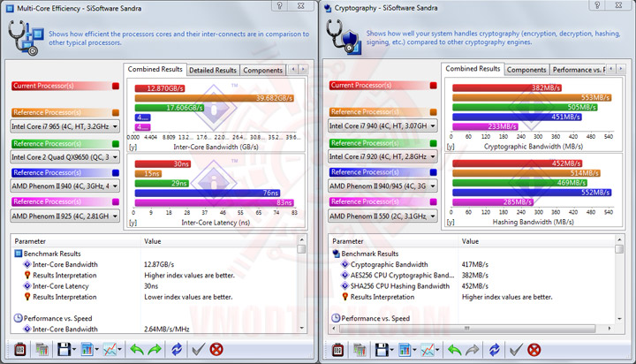Click the 12.87GB/s value cell
This screenshot has height=364, width=636.
[159, 264]
